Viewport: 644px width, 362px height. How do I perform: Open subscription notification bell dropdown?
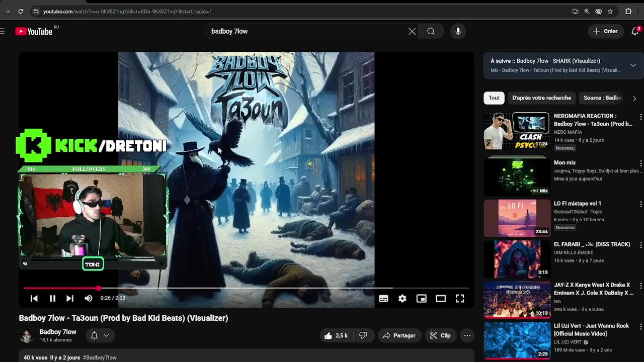point(100,335)
